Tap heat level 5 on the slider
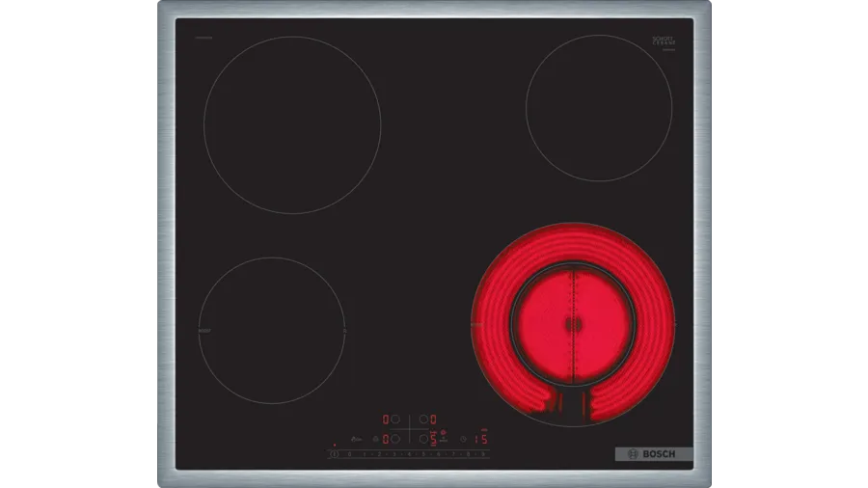 click(x=423, y=454)
